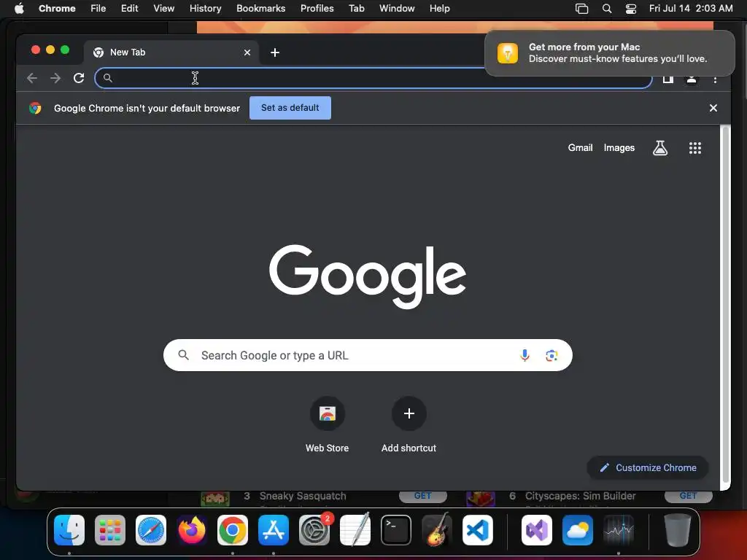This screenshot has height=560, width=747.
Task: Open the Chrome app menu
Action: (x=57, y=9)
